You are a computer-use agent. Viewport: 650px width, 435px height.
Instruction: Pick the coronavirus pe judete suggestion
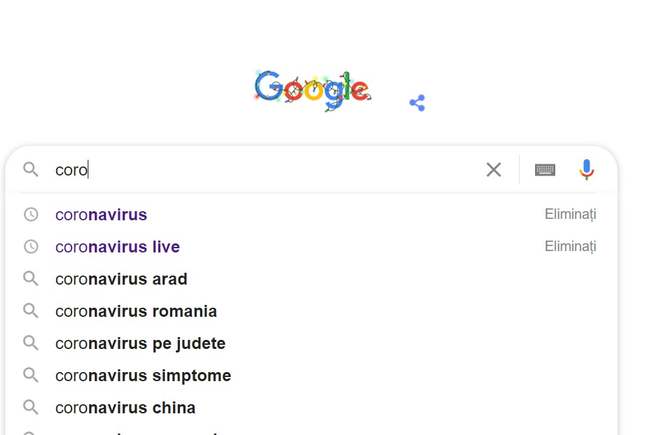(x=140, y=343)
